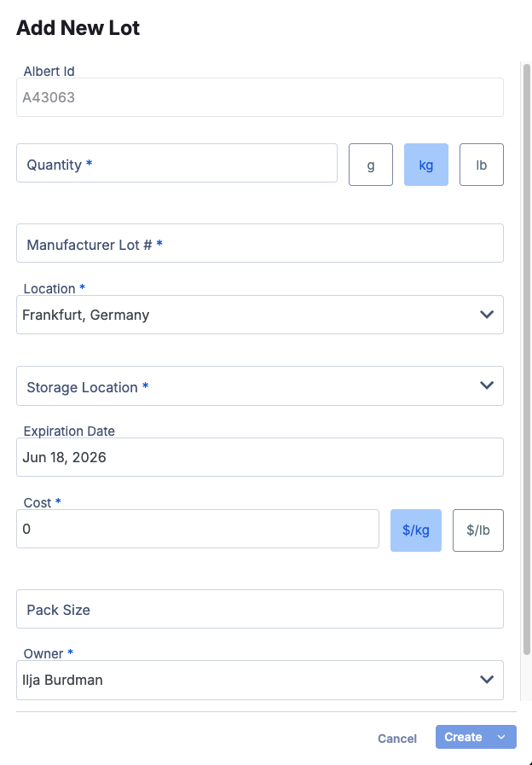This screenshot has width=532, height=765.
Task: Expand the Storage Location chevron
Action: [487, 385]
